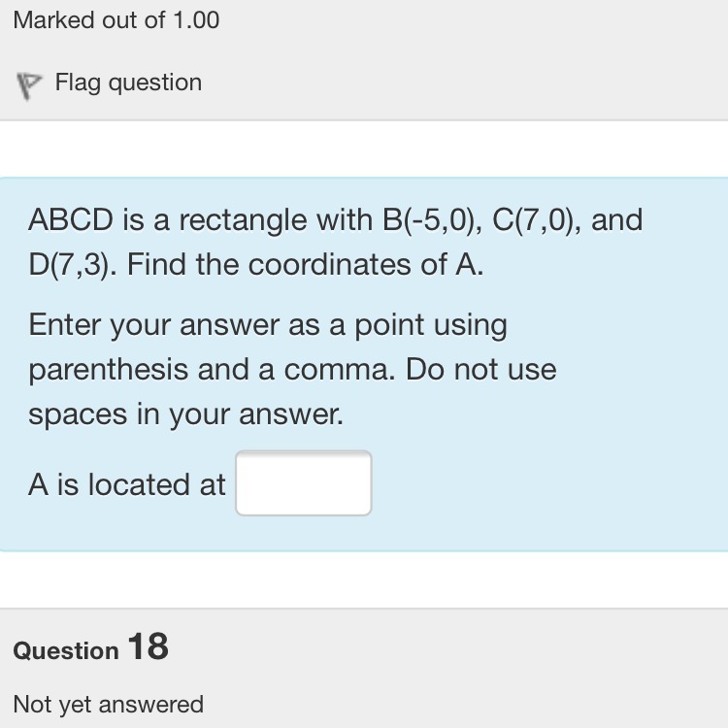Click 'spaces in your answer.' line
Viewport: 728px width, 728px height.
tap(185, 414)
